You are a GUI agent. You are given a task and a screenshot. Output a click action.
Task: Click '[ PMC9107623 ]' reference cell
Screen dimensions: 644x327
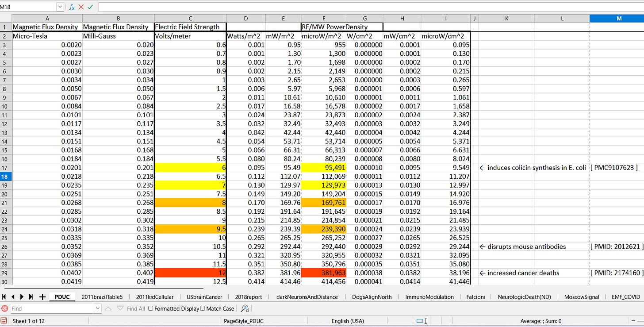[615, 167]
